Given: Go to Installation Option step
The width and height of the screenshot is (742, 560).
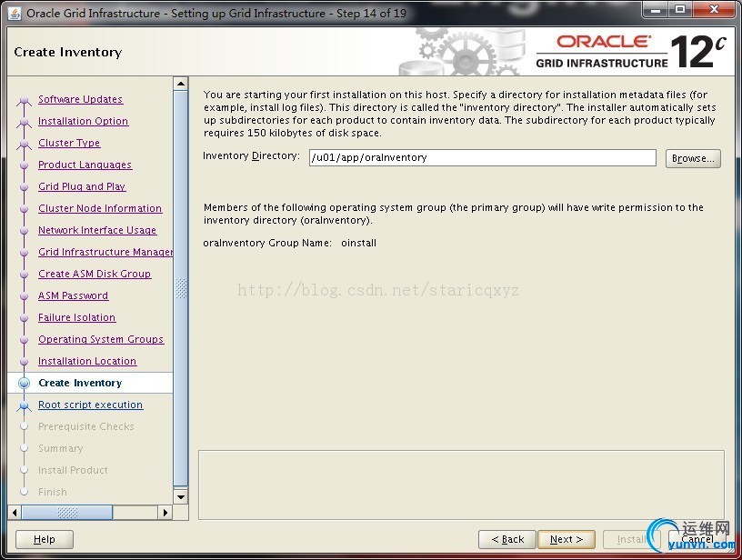Looking at the screenshot, I should [84, 121].
